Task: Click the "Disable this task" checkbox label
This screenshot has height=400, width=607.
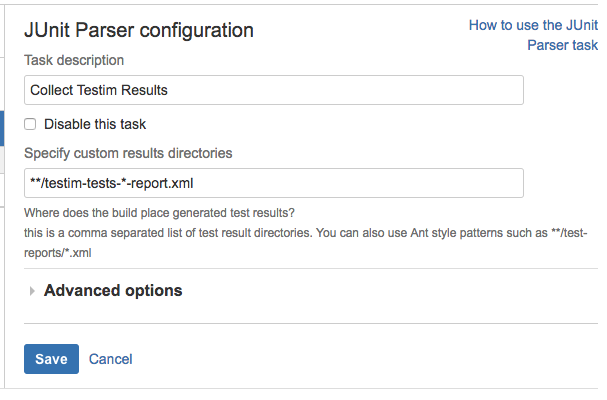Action: click(x=95, y=124)
